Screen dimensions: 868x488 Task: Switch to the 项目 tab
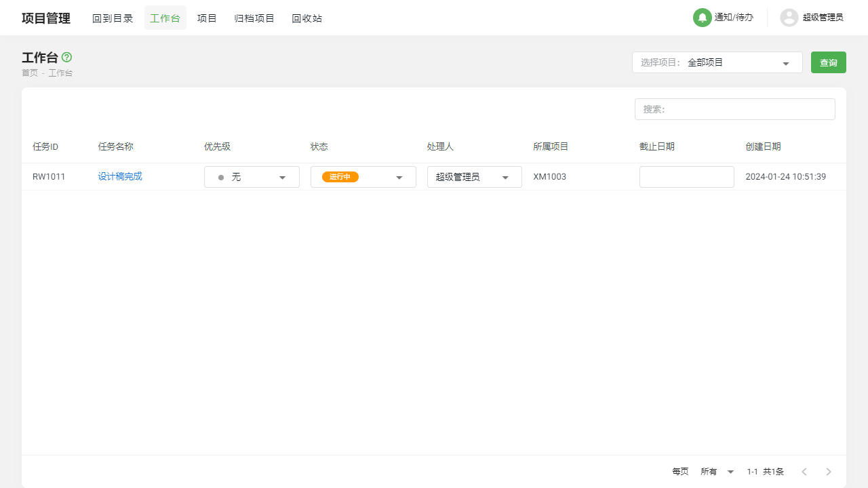tap(207, 18)
